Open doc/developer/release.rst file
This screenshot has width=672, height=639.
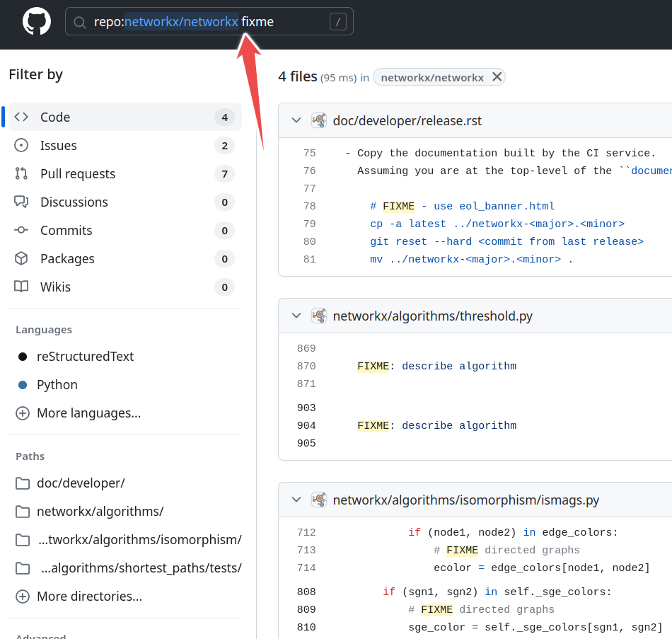(x=407, y=120)
